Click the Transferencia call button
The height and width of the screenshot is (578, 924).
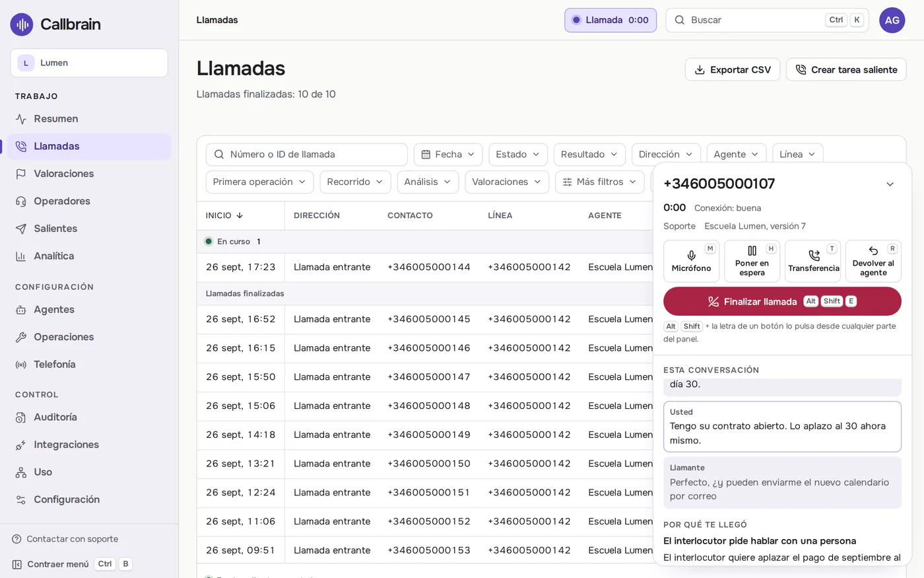click(x=813, y=261)
